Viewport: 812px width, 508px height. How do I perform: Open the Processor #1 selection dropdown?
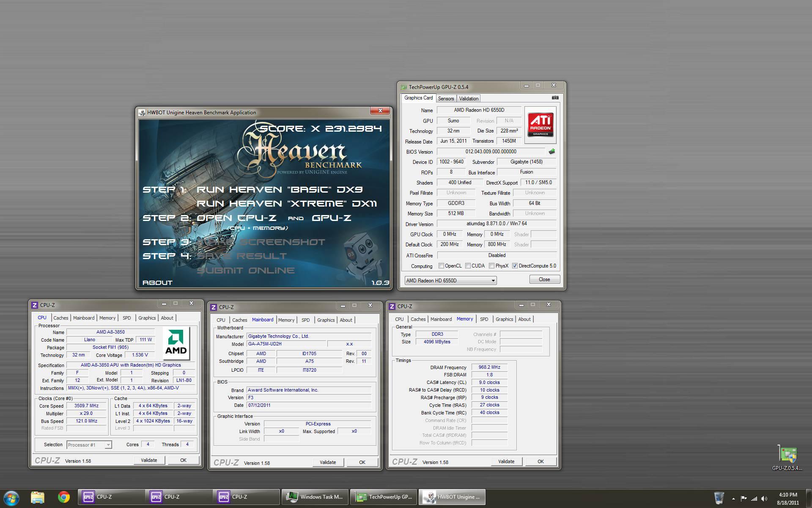click(89, 444)
